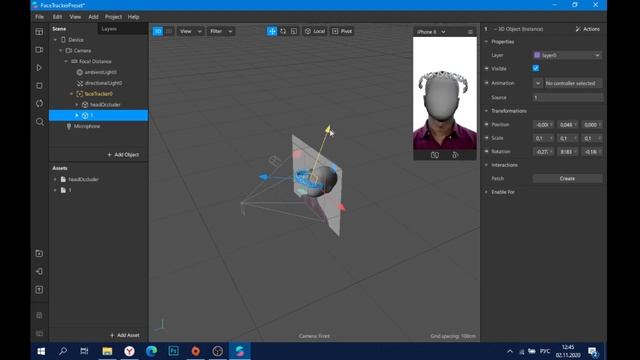Click Create next to Patch
The height and width of the screenshot is (360, 640).
pyautogui.click(x=567, y=178)
